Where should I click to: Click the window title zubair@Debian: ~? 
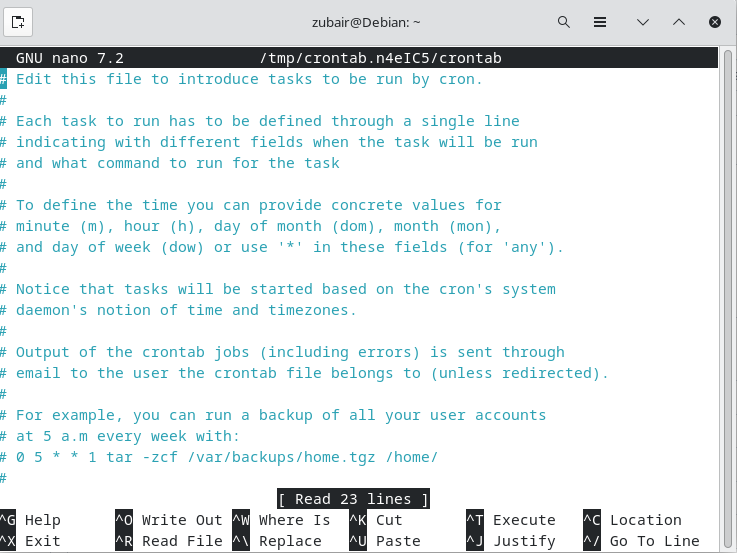(366, 23)
